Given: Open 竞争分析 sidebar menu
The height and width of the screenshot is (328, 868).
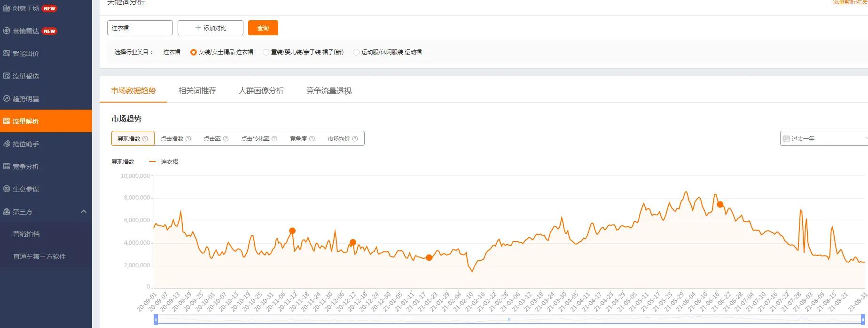Looking at the screenshot, I should pyautogui.click(x=46, y=167).
